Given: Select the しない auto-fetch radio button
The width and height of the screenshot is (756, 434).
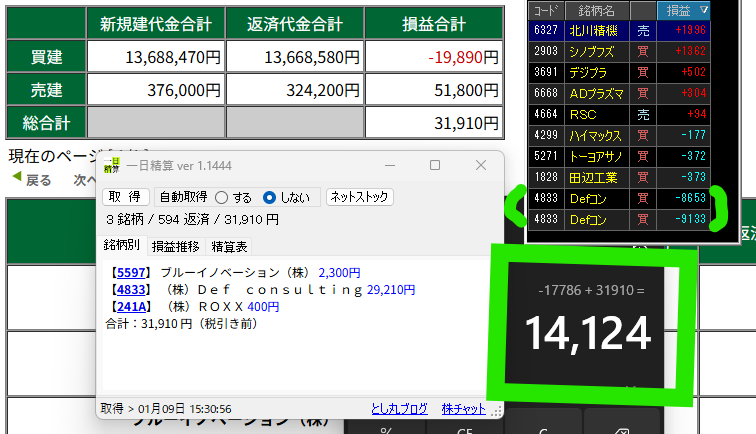Looking at the screenshot, I should (269, 197).
